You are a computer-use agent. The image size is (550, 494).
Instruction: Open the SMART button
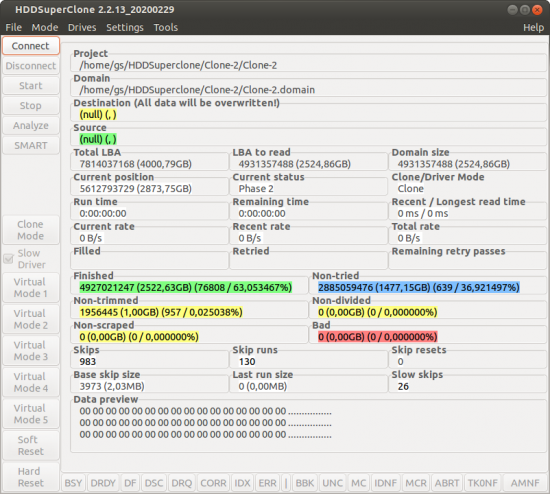coord(31,146)
